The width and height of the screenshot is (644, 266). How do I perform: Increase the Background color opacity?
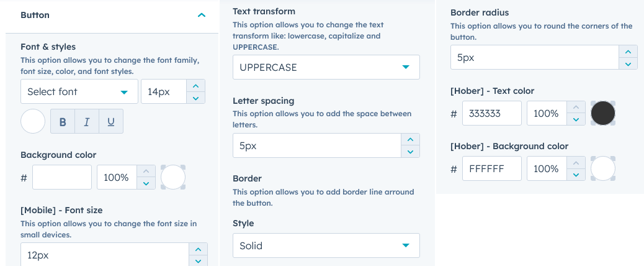pyautogui.click(x=146, y=171)
